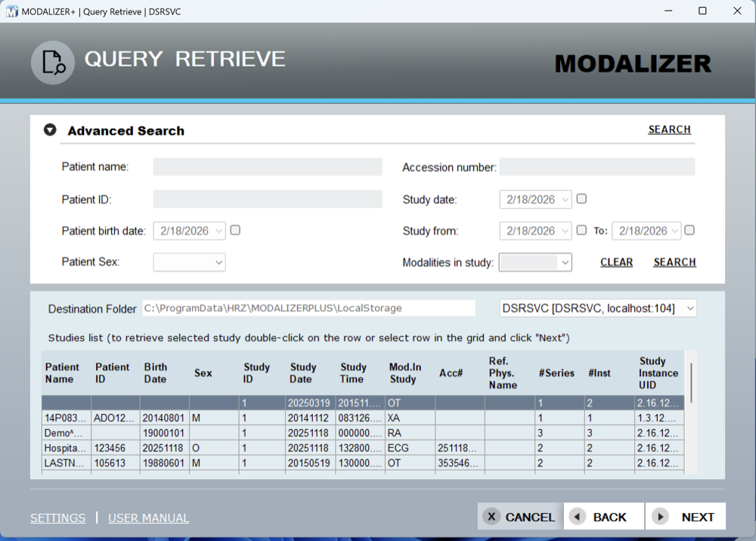Sort by #Inst column header

coord(609,373)
